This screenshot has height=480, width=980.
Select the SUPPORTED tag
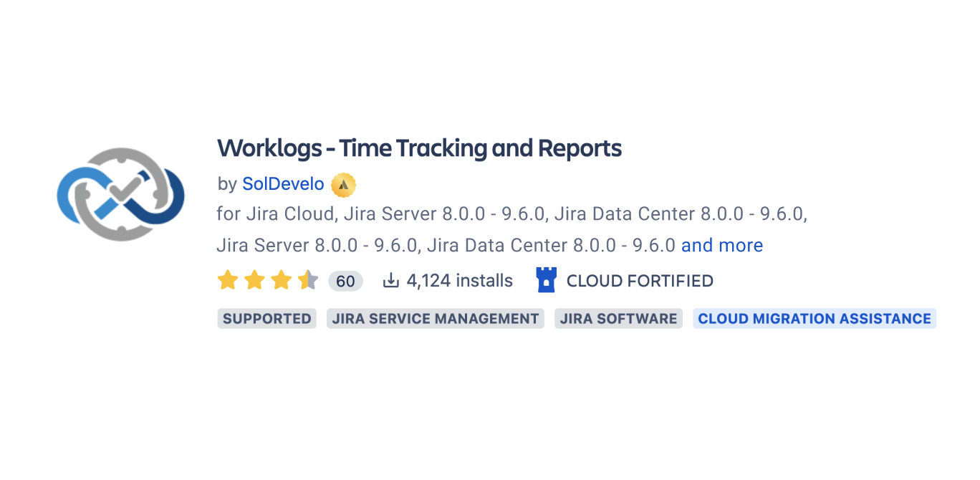coord(266,318)
